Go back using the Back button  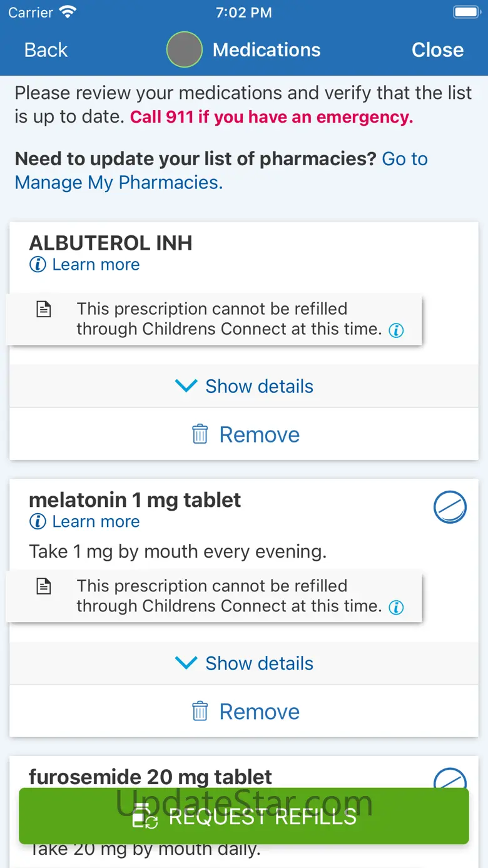(46, 50)
